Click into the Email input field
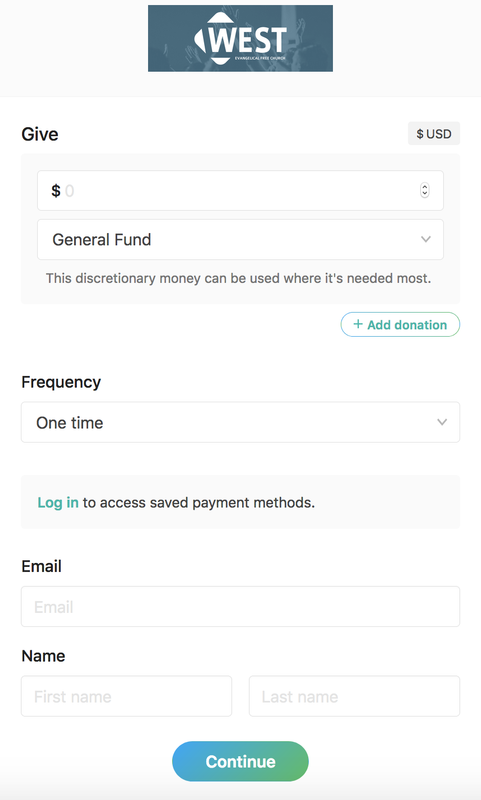This screenshot has height=800, width=481. [240, 606]
